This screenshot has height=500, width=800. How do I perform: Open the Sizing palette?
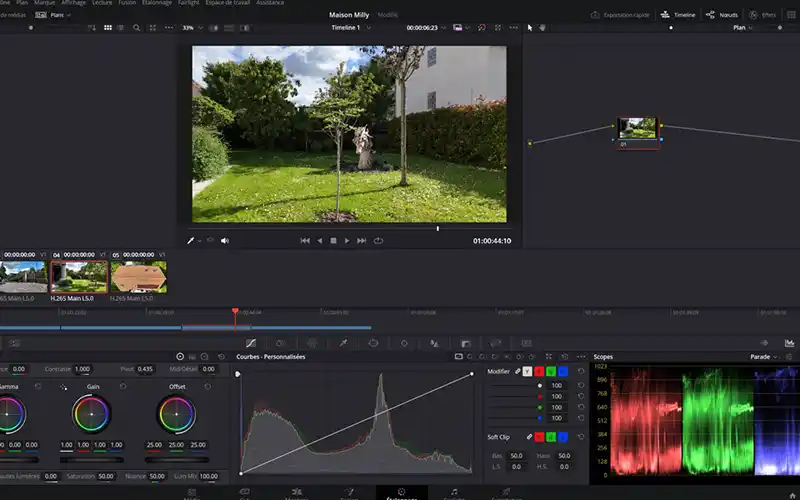496,343
